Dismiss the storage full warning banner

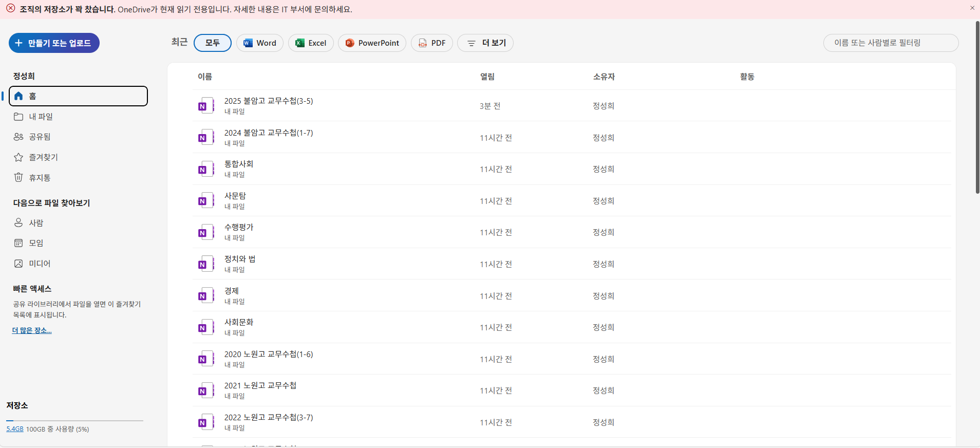coord(972,8)
